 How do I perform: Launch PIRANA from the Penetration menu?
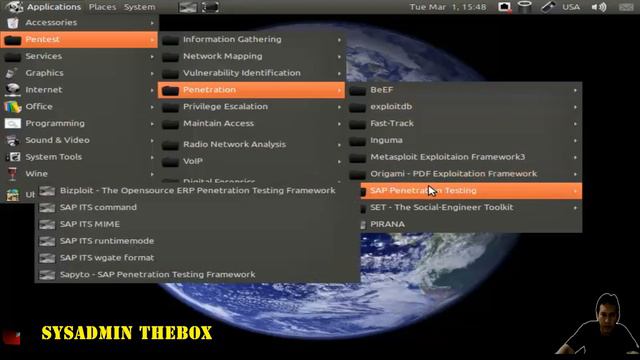(471, 224)
